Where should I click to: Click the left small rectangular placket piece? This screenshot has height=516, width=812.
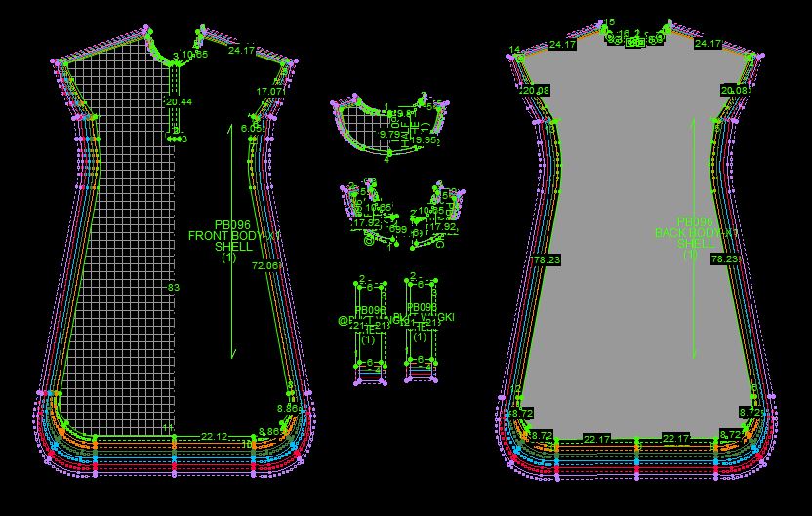pyautogui.click(x=369, y=327)
